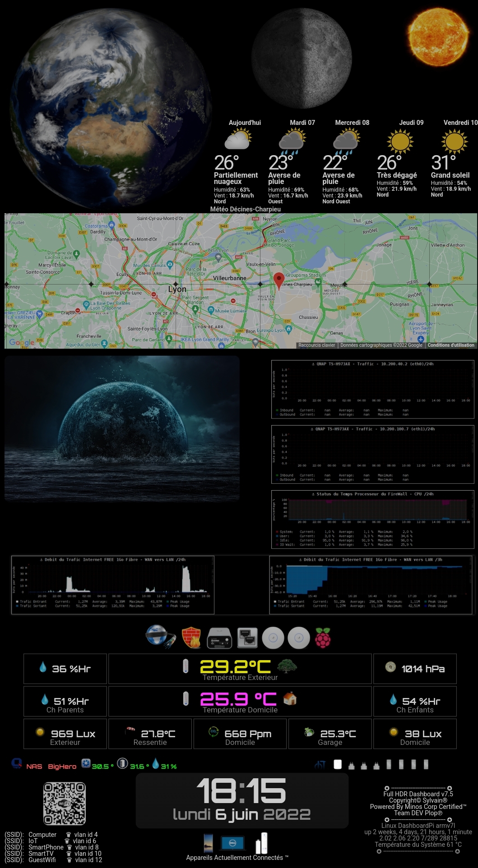
Task: Click the globe with fiber cable icon
Action: tap(160, 637)
